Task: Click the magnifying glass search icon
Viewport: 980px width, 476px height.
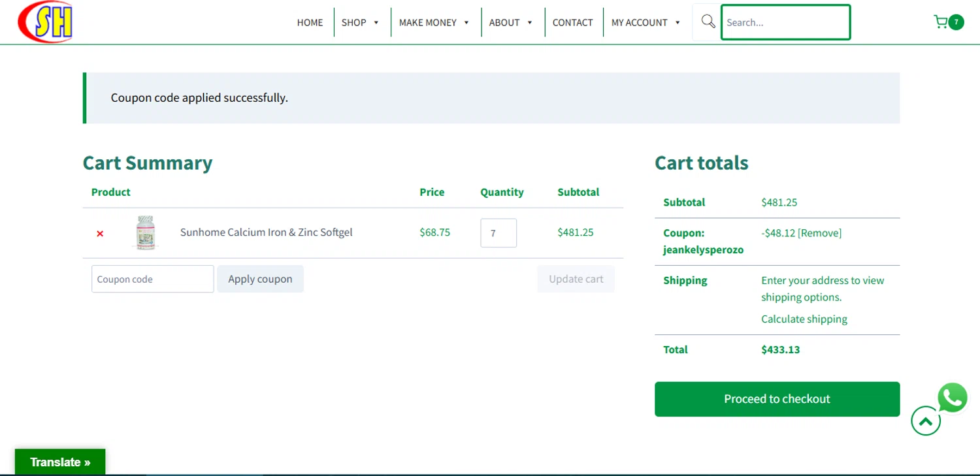Action: (708, 22)
